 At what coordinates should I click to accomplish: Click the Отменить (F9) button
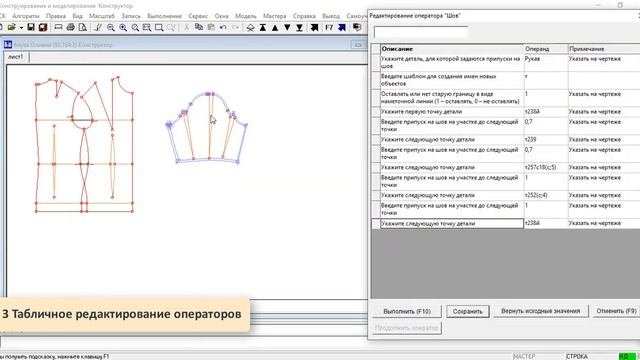pos(616,311)
